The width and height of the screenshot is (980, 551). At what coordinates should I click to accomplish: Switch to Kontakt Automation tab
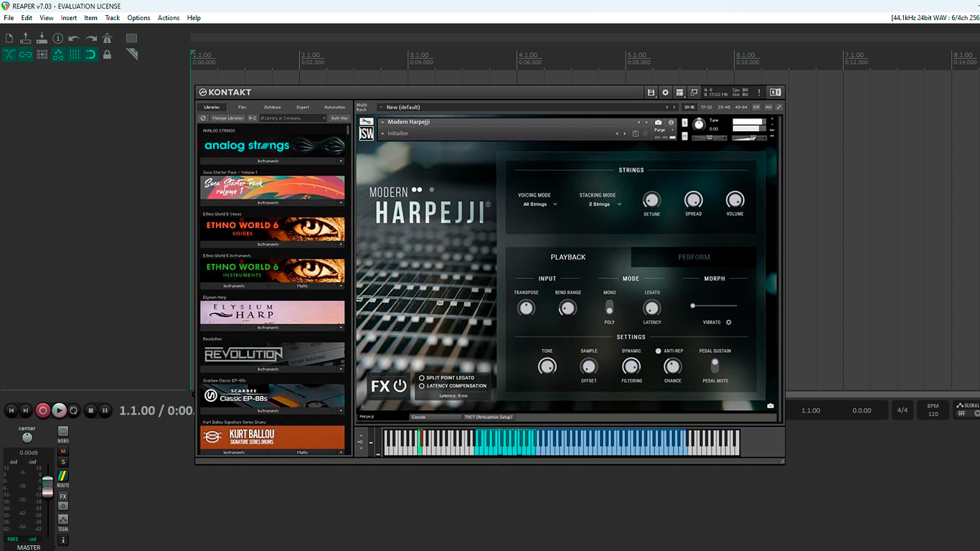pos(334,108)
